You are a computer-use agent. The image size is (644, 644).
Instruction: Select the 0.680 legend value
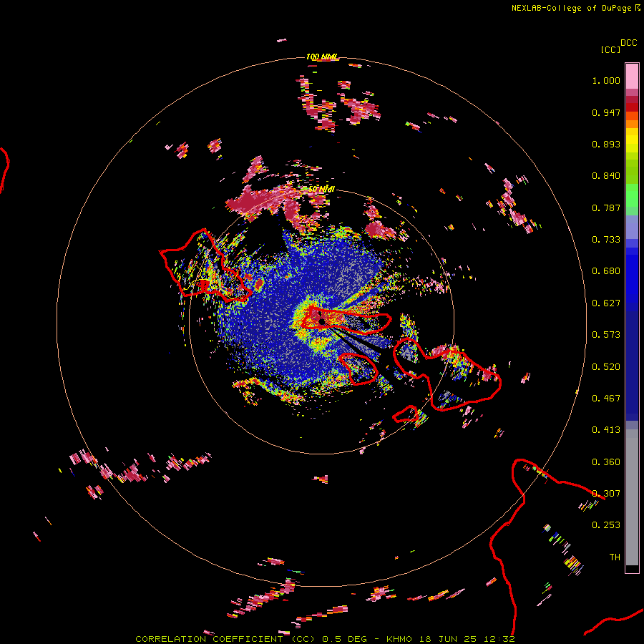606,271
